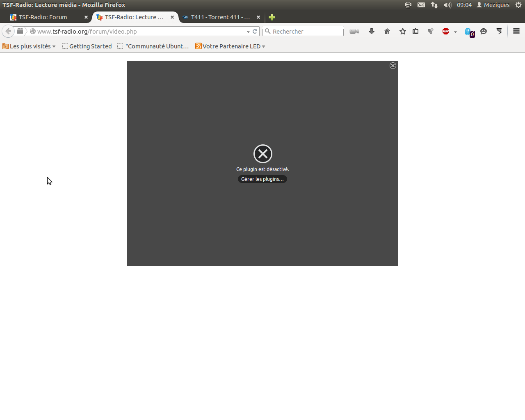Expand 'Les plus visités' bookmarks folder
The height and width of the screenshot is (420, 525).
click(29, 46)
